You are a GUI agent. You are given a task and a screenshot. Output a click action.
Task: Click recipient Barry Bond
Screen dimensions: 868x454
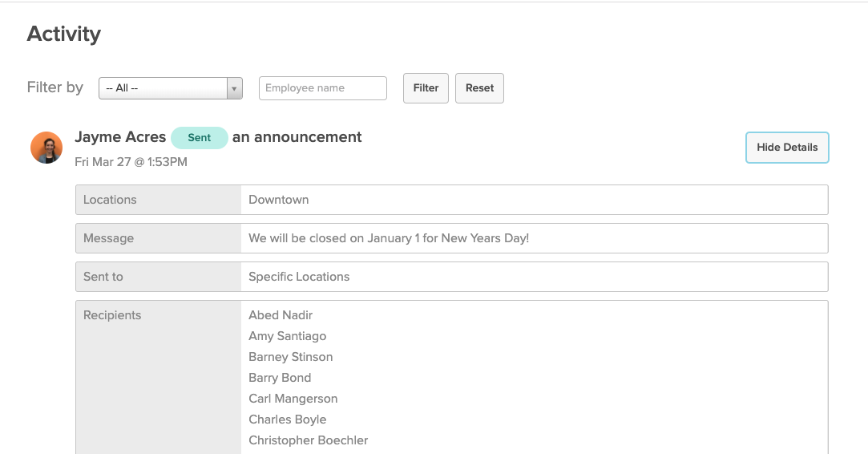coord(280,378)
